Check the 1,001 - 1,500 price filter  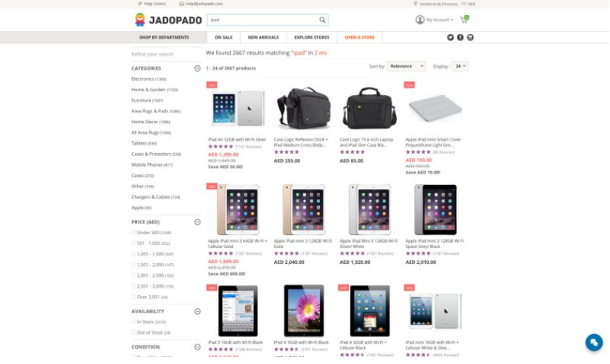[x=133, y=254]
